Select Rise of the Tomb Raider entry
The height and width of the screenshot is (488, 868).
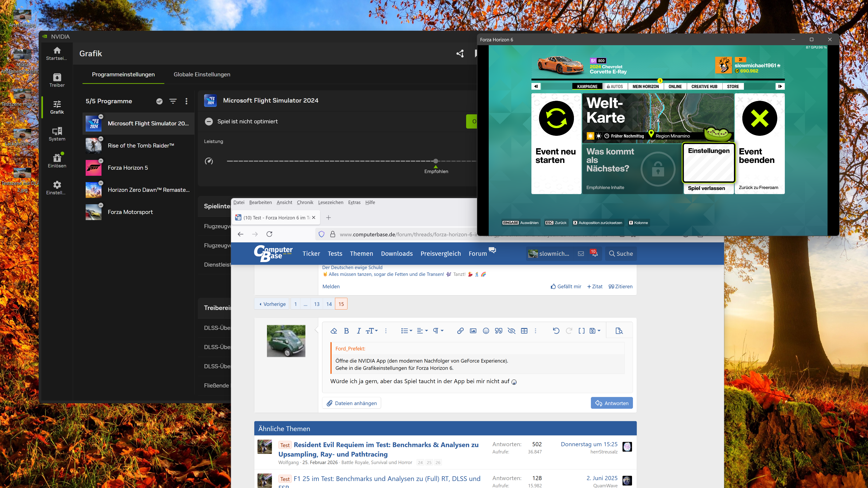[138, 145]
